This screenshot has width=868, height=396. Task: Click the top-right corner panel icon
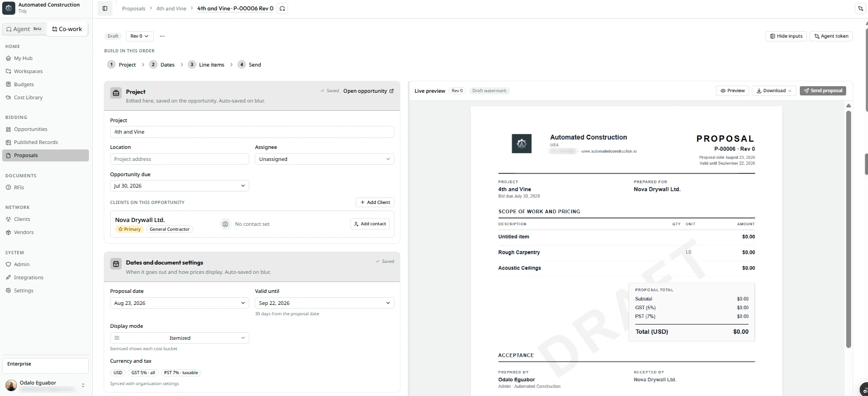[861, 9]
